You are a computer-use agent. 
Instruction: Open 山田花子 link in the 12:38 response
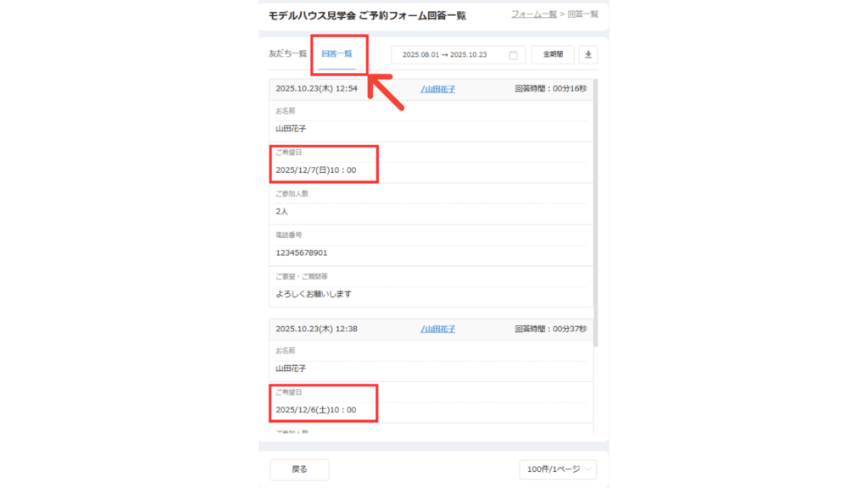(438, 329)
